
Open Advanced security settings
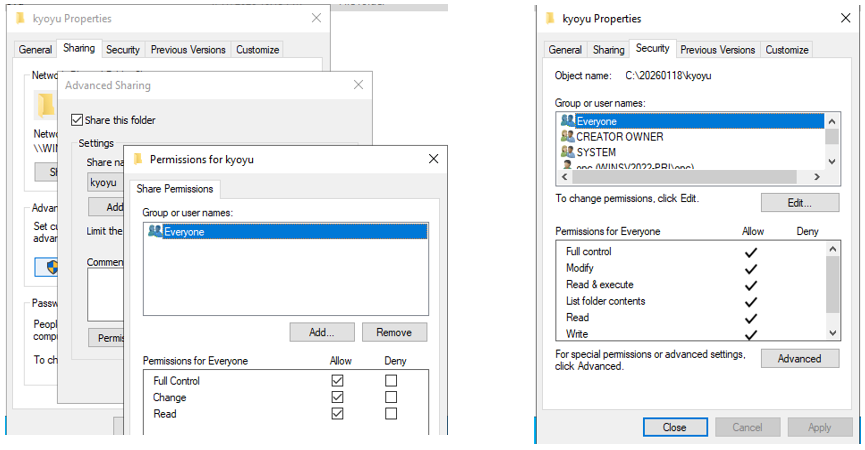point(799,359)
